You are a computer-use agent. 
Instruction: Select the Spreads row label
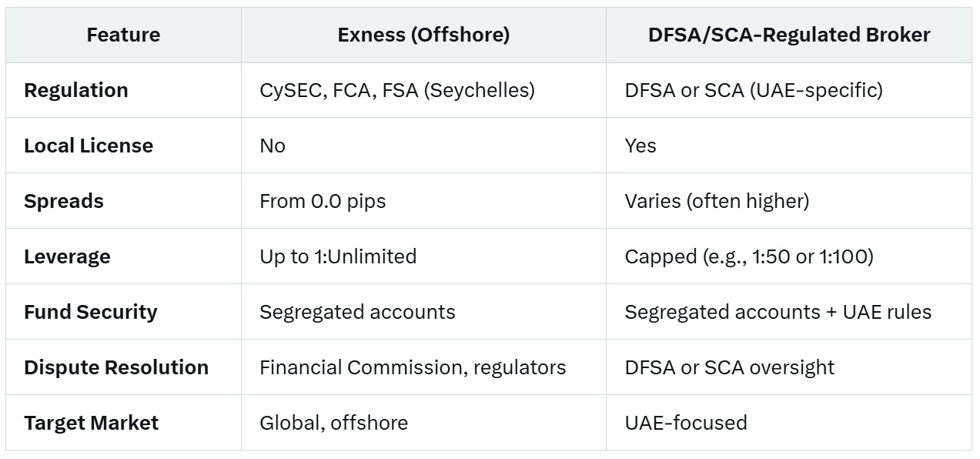click(64, 201)
